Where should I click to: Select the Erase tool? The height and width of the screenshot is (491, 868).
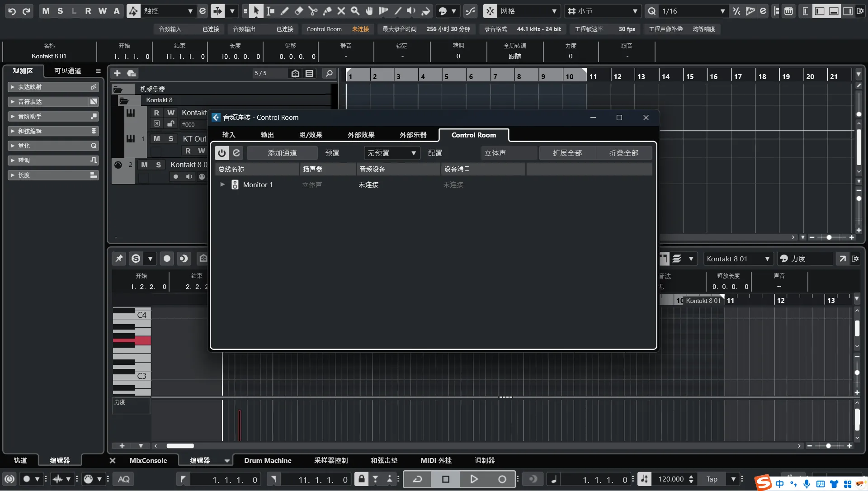(298, 11)
